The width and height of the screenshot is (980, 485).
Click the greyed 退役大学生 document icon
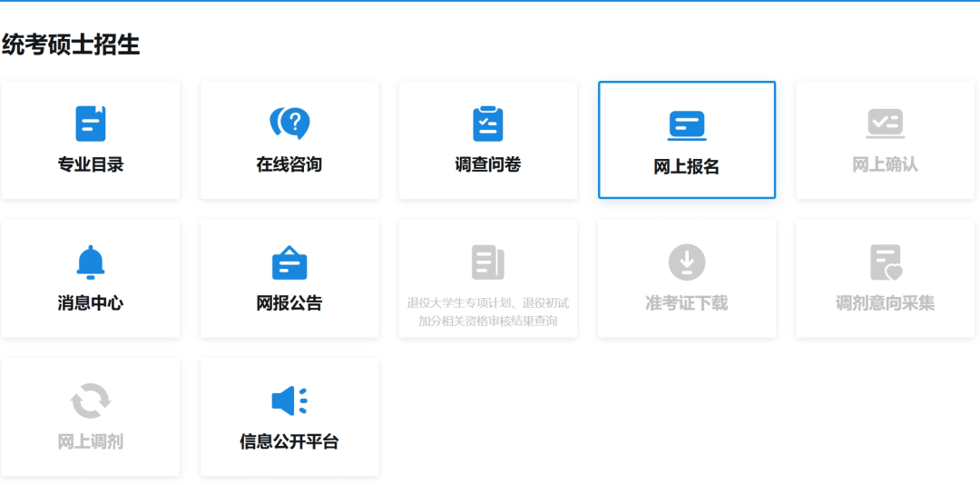[x=488, y=262]
